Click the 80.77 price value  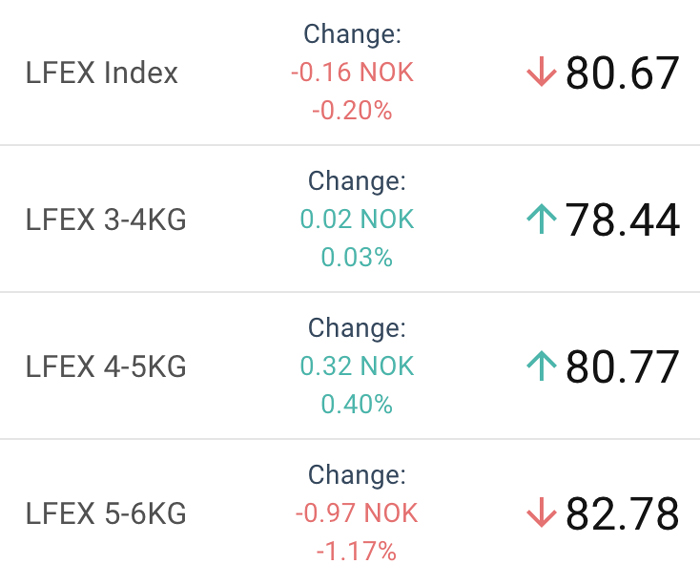622,366
